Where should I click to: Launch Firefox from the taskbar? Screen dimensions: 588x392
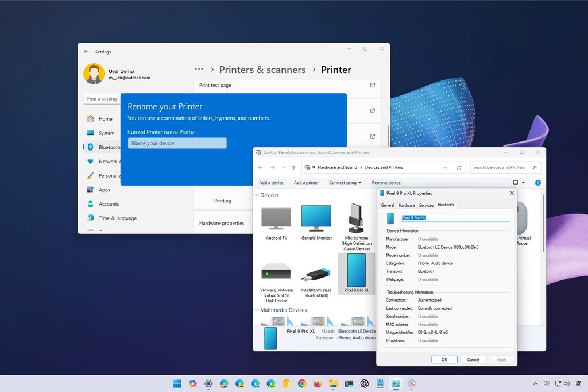pos(316,383)
